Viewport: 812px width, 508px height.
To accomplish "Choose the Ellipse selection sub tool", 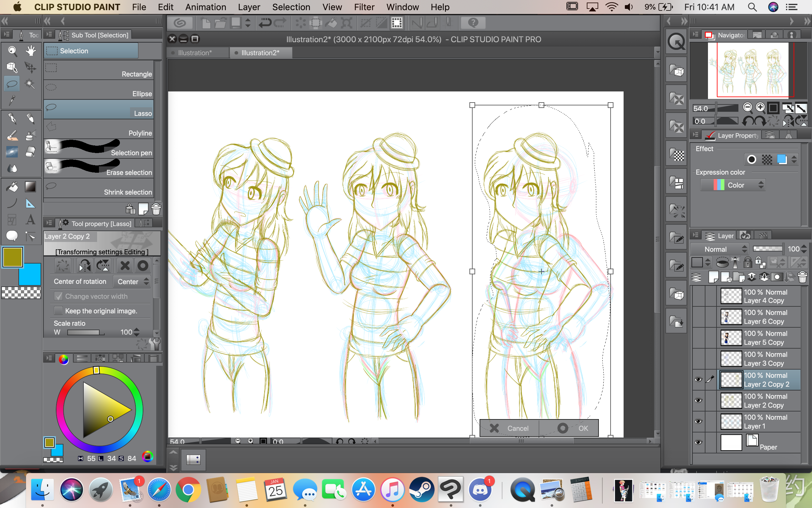I will 99,89.
